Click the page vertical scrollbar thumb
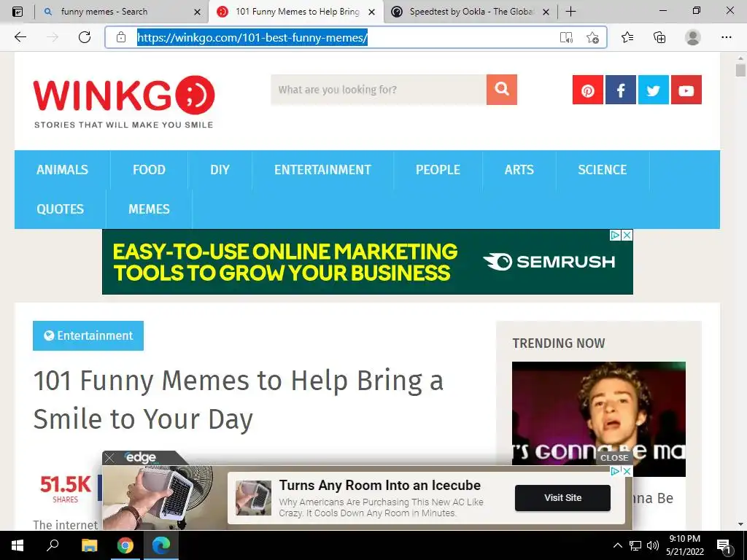This screenshot has height=560, width=747. click(x=740, y=70)
